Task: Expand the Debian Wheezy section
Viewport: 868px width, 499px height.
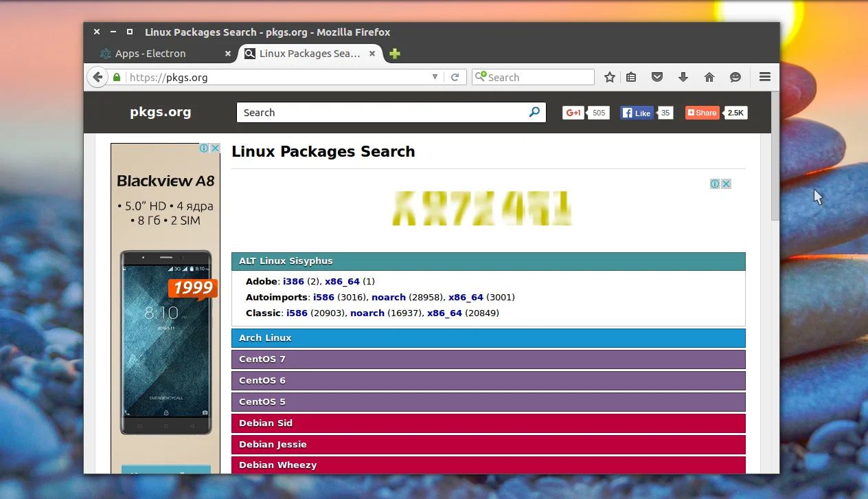Action: click(488, 465)
